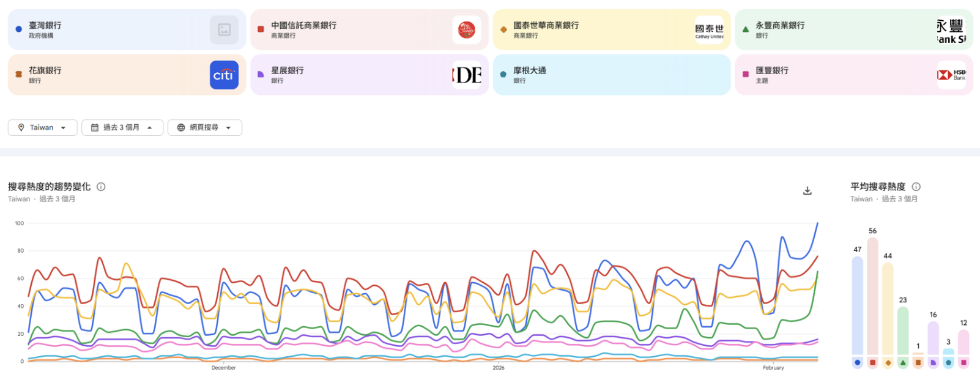980x377 pixels.
Task: Click the December label on the timeline axis
Action: pyautogui.click(x=223, y=368)
